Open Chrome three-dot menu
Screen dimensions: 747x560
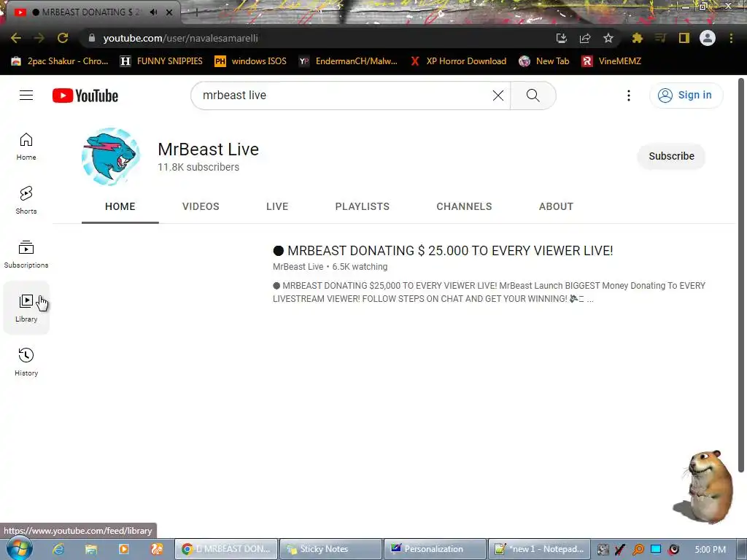tap(731, 38)
